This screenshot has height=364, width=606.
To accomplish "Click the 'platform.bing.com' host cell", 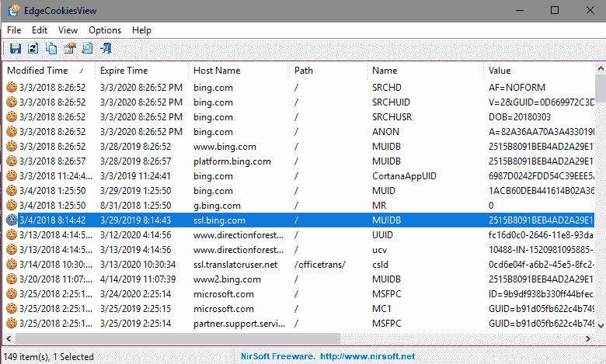I will click(232, 161).
